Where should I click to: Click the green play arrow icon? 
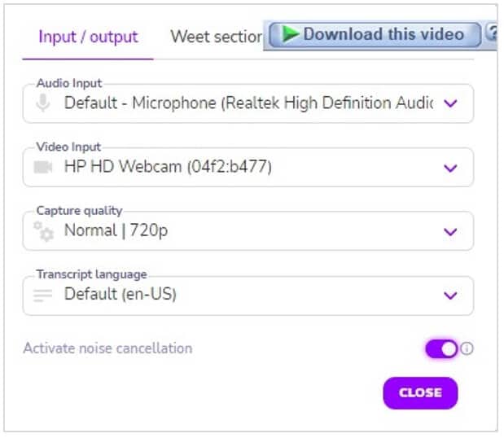pyautogui.click(x=290, y=33)
